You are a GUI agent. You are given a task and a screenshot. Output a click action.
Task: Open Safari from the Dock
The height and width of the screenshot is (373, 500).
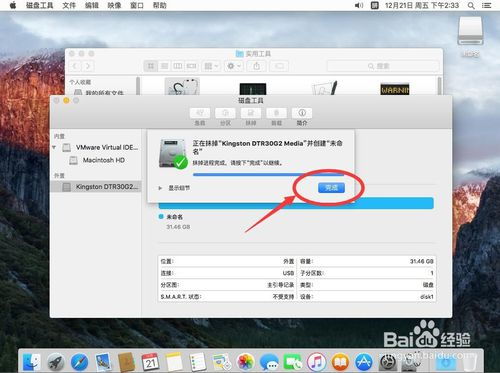(x=79, y=362)
